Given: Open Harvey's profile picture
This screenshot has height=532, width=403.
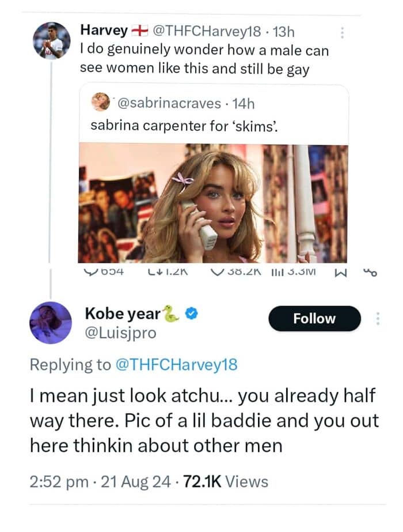Looking at the screenshot, I should tap(51, 41).
